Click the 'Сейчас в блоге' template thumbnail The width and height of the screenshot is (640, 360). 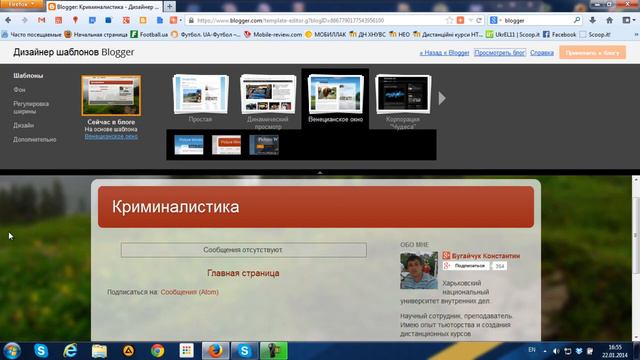click(x=111, y=96)
